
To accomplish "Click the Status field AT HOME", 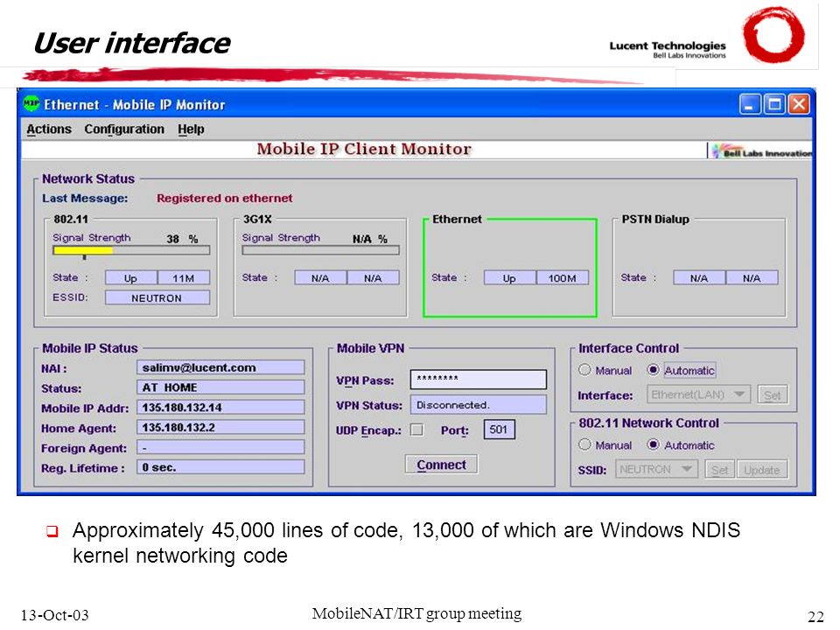I will (x=220, y=388).
